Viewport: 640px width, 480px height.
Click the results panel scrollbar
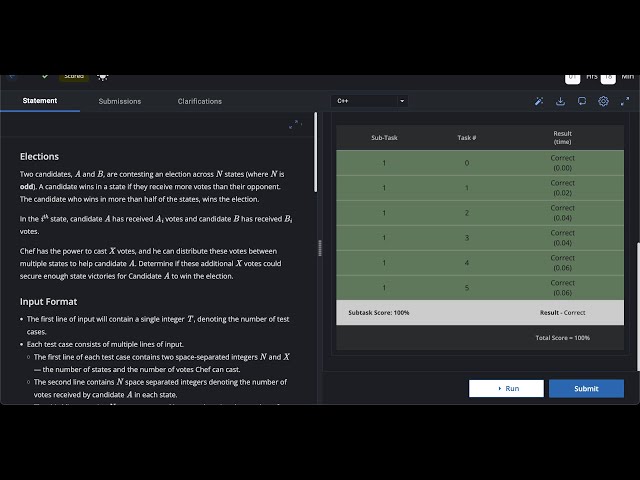pyautogui.click(x=638, y=307)
